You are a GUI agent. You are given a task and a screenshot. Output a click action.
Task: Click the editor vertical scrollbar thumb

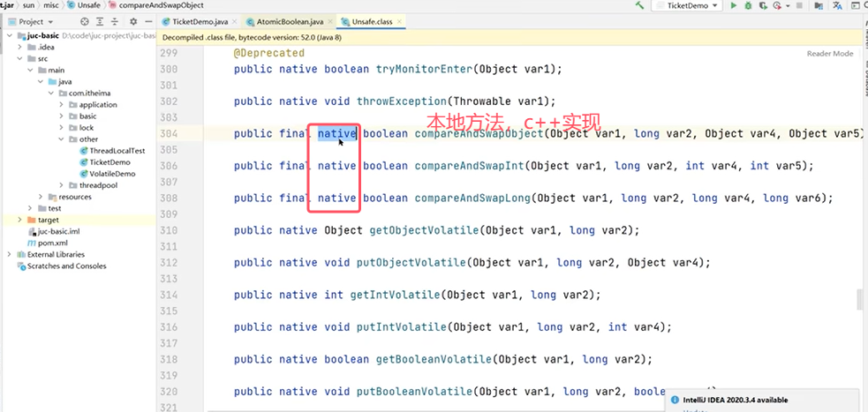point(860,300)
